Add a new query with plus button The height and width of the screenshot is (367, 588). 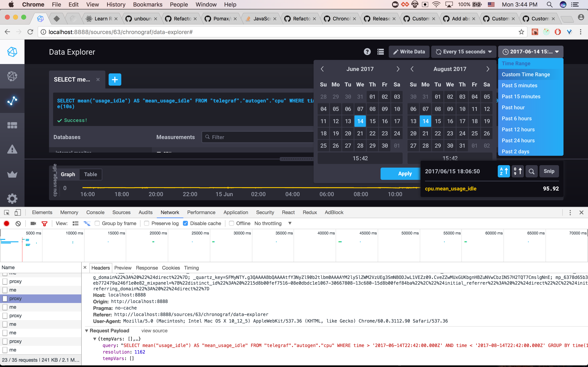(x=115, y=80)
